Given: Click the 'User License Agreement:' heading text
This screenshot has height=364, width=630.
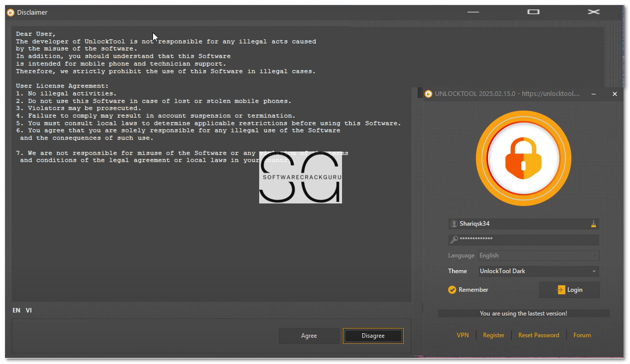Looking at the screenshot, I should click(x=62, y=86).
